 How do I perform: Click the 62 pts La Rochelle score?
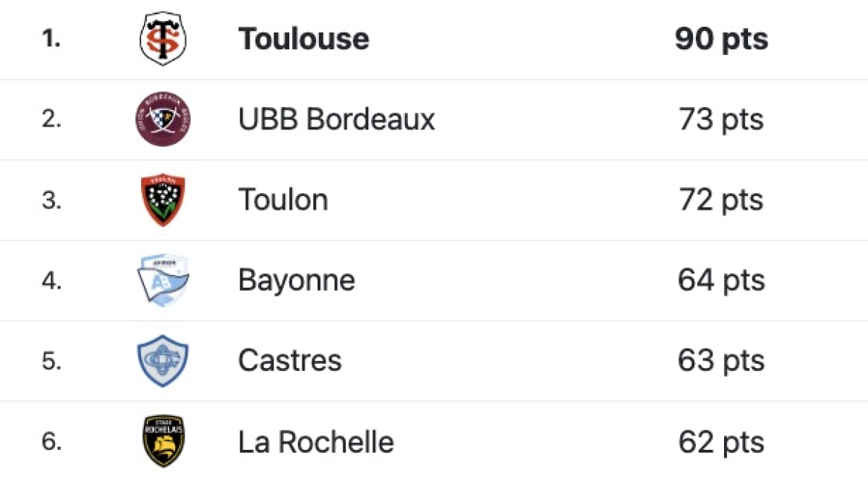[721, 441]
